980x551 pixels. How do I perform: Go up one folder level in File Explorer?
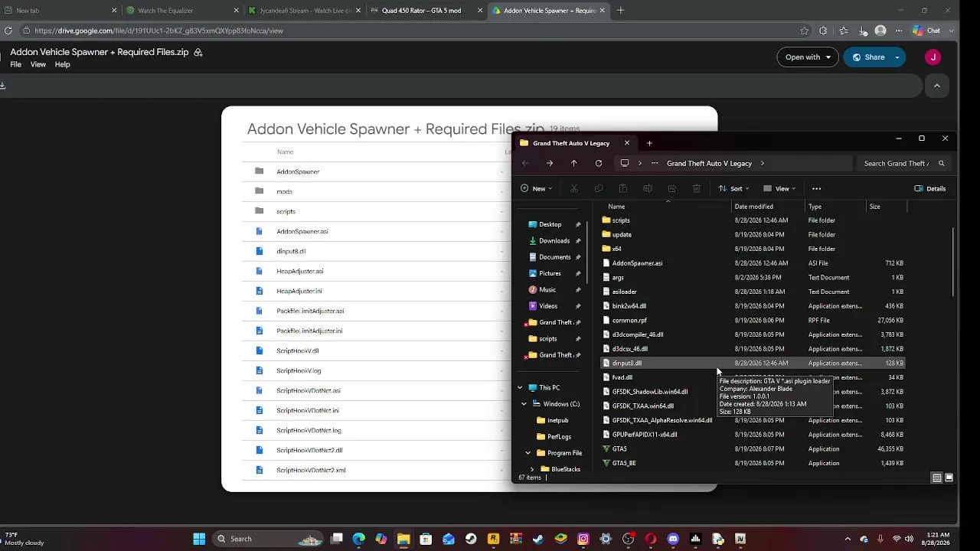click(x=574, y=163)
